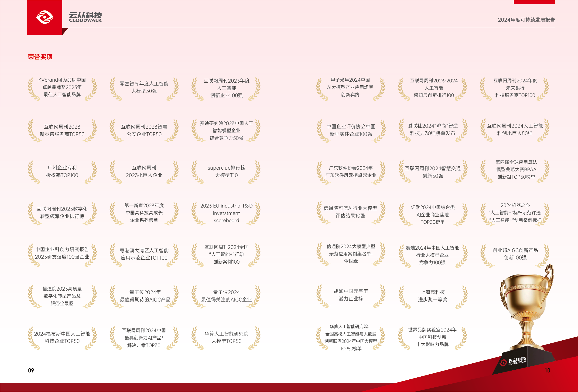Click the 2024福布斯中国人工智能科技企业TOP50 award
Image resolution: width=578 pixels, height=392 pixels.
pyautogui.click(x=62, y=337)
